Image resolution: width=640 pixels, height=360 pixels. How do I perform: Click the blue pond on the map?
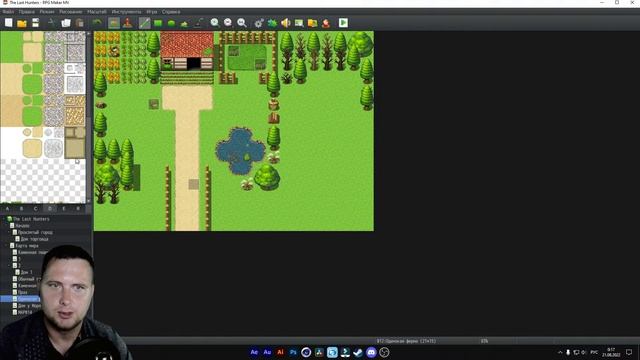pyautogui.click(x=241, y=151)
